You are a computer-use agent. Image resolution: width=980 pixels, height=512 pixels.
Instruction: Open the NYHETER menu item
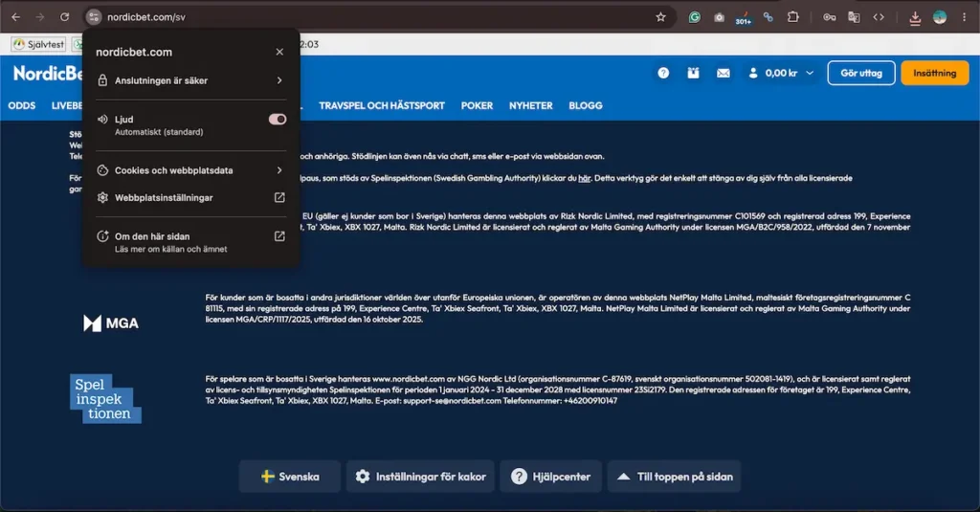click(x=530, y=105)
